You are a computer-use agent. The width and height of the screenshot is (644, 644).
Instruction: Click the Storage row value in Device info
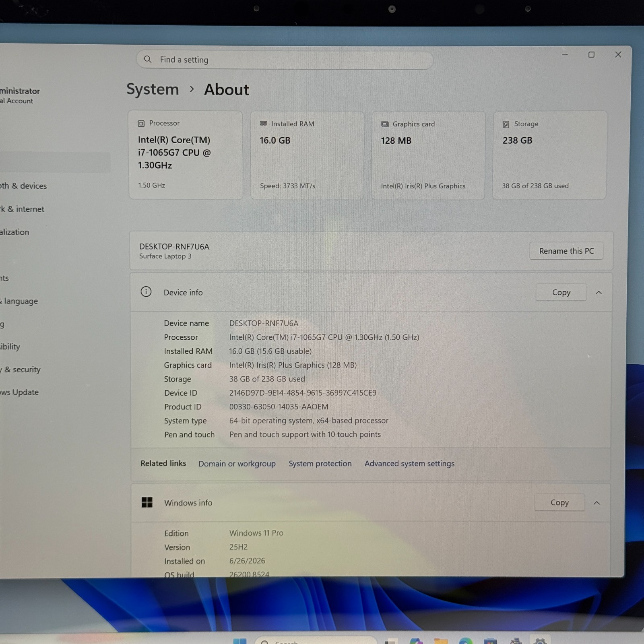[267, 379]
